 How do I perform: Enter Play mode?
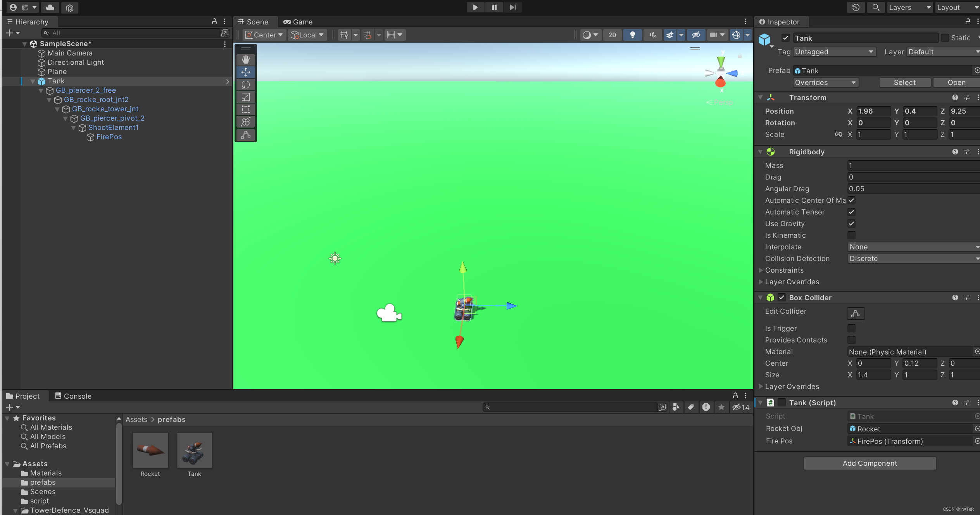pyautogui.click(x=475, y=7)
